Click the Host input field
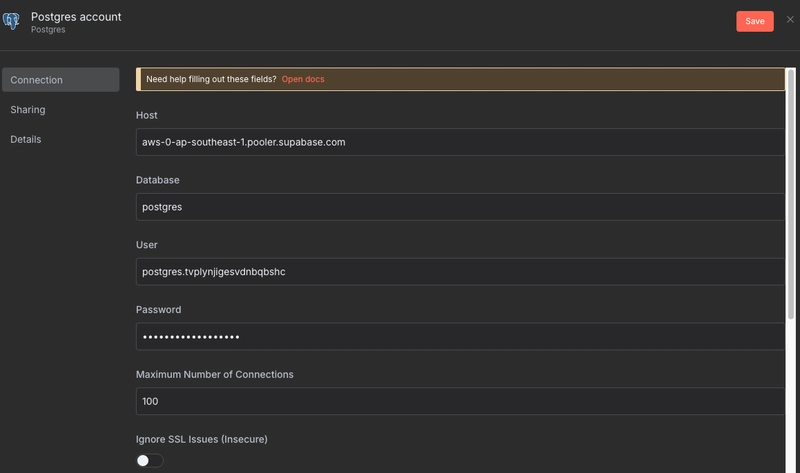The height and width of the screenshot is (473, 800). pyautogui.click(x=460, y=142)
